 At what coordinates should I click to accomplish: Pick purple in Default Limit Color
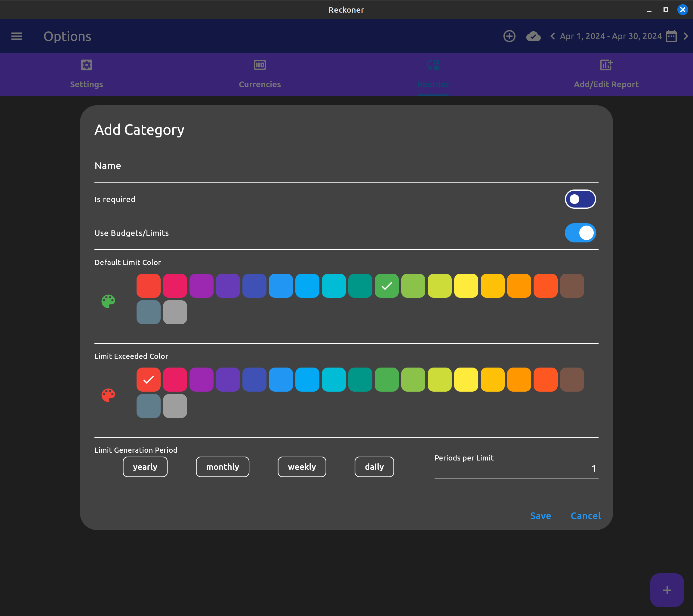202,286
